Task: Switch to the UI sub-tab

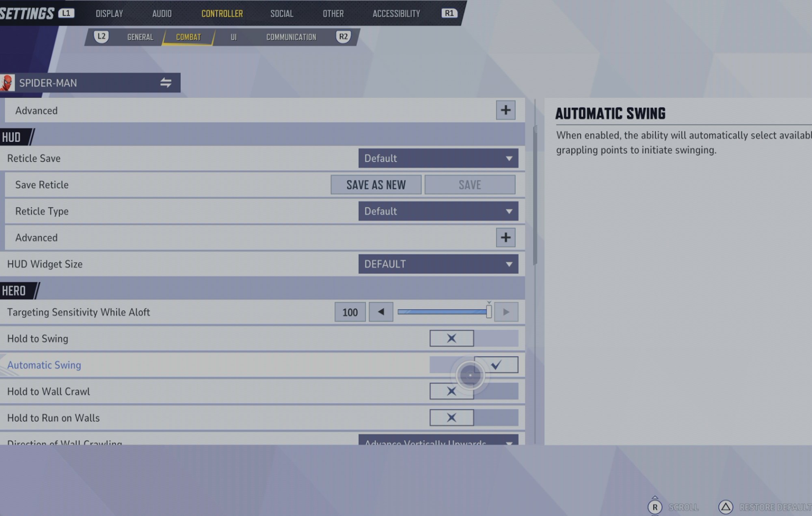Action: click(233, 37)
